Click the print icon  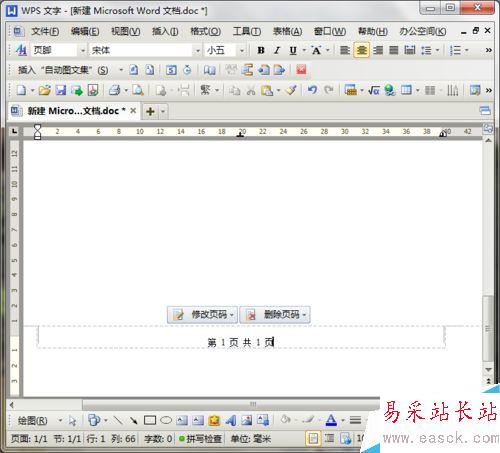pyautogui.click(x=114, y=90)
